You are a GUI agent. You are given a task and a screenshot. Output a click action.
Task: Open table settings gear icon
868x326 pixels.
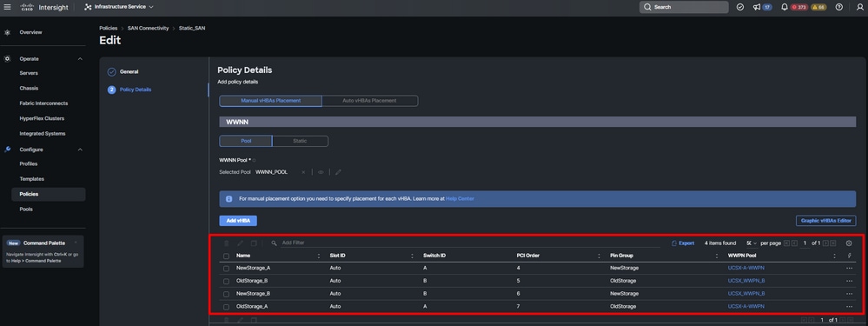click(x=849, y=243)
